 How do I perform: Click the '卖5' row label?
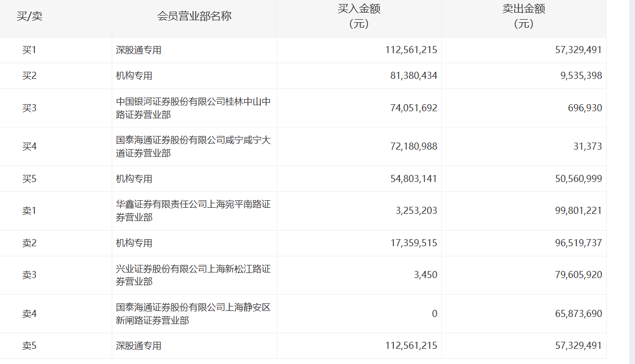click(29, 346)
